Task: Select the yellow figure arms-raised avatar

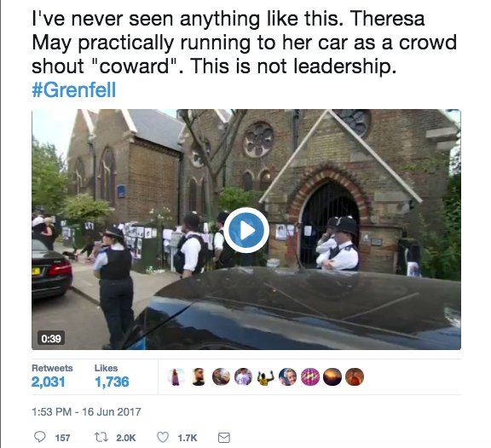Action: tap(266, 376)
